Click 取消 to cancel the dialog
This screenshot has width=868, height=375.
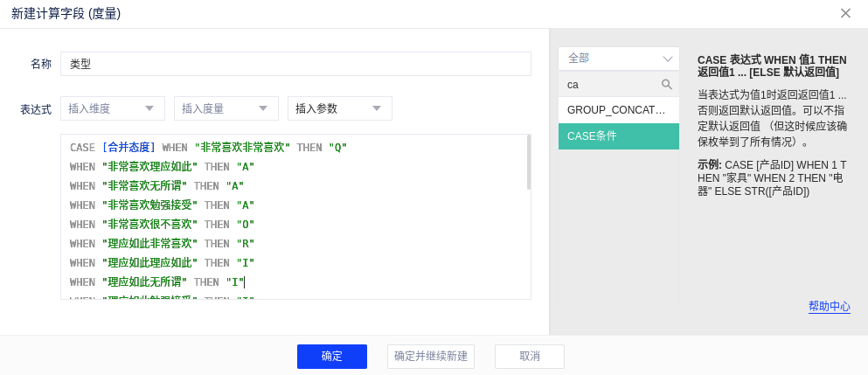pyautogui.click(x=529, y=357)
